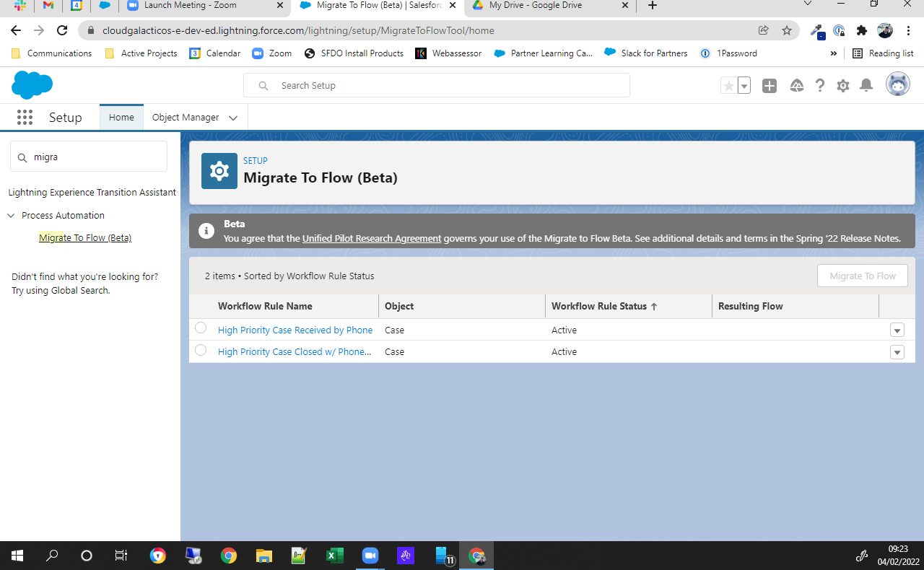The height and width of the screenshot is (570, 924).
Task: Open Trailhead guidance center icon
Action: (x=797, y=86)
